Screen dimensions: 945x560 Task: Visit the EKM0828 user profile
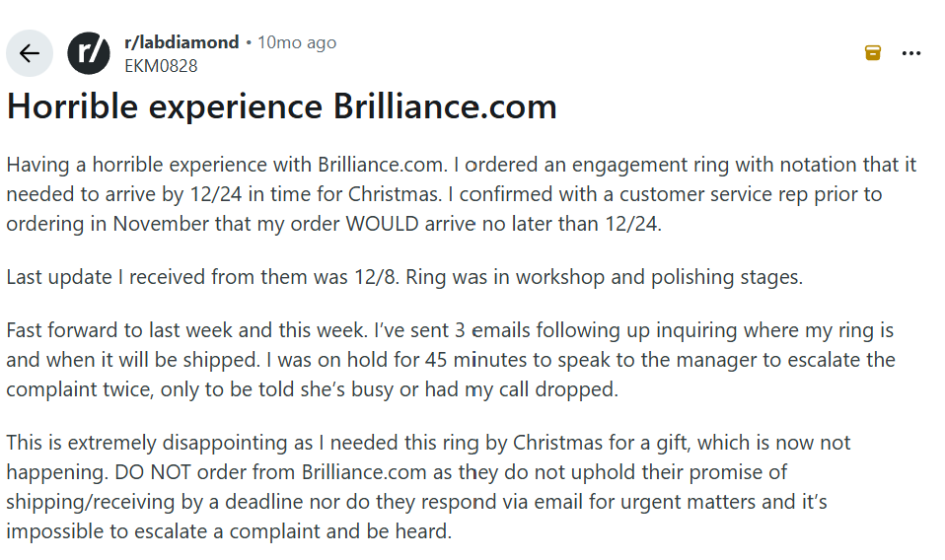click(x=161, y=66)
